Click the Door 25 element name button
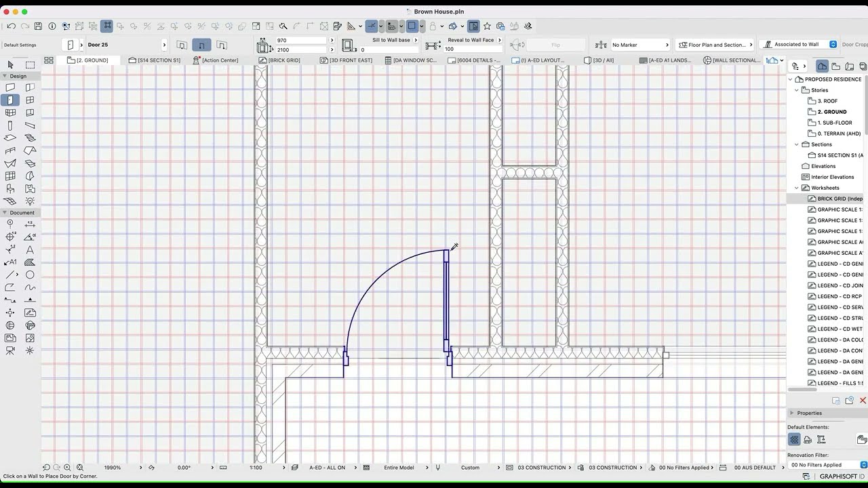The image size is (868, 488). tap(126, 45)
